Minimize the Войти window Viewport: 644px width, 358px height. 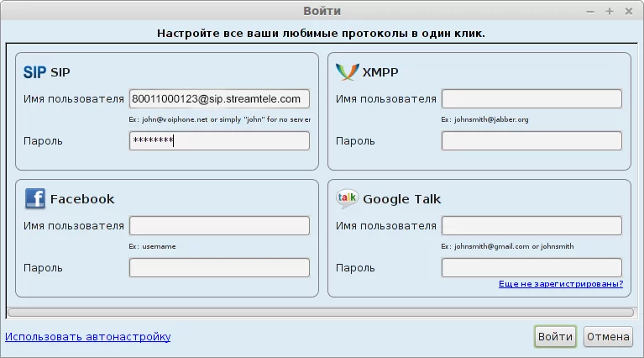tap(590, 12)
